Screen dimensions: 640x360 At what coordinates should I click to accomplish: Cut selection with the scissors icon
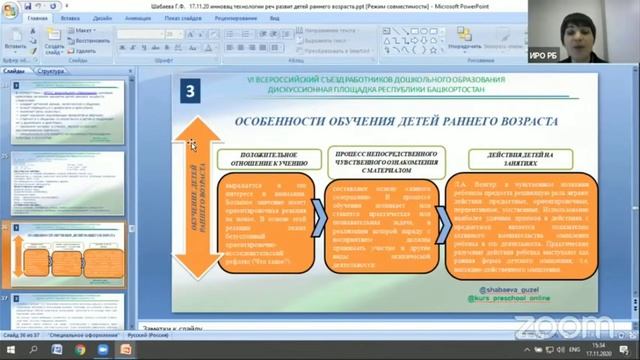(33, 31)
